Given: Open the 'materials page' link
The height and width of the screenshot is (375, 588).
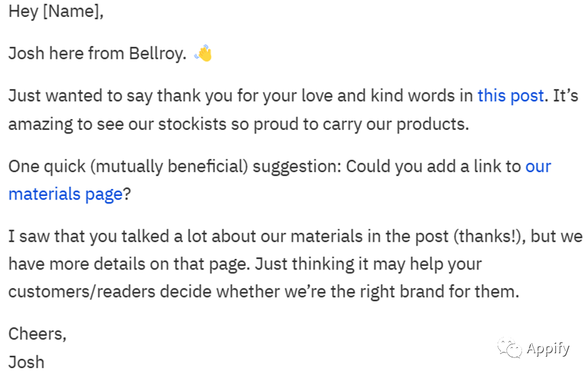Looking at the screenshot, I should click(x=66, y=195).
